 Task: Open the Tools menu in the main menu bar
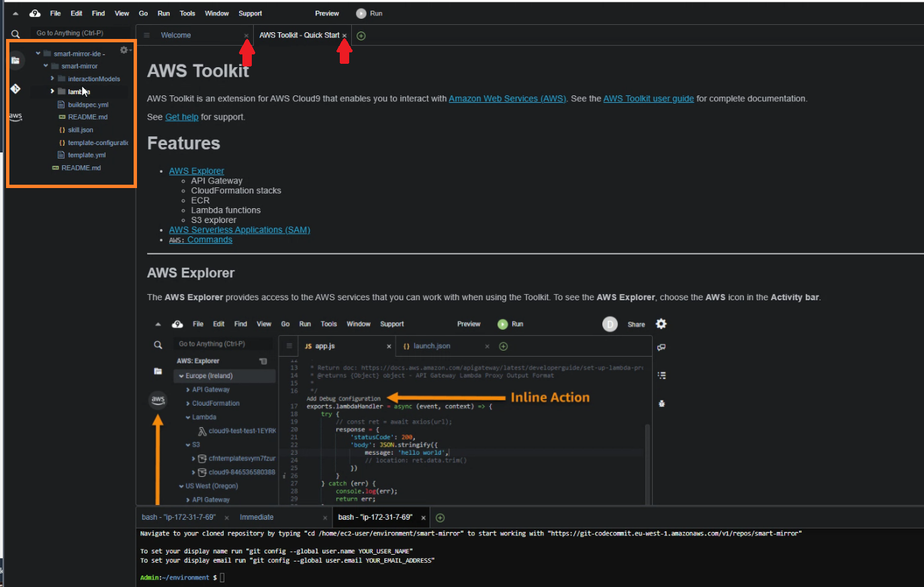(x=187, y=13)
